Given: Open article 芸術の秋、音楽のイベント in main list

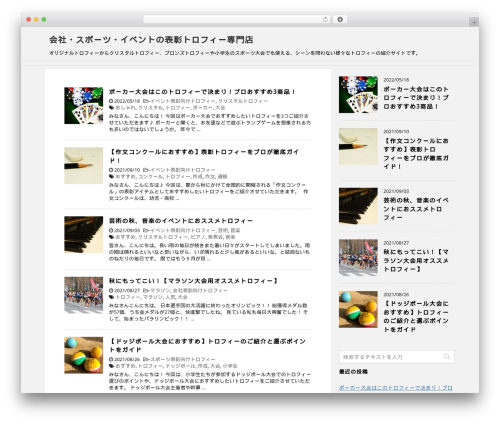Looking at the screenshot, I should 181,221.
